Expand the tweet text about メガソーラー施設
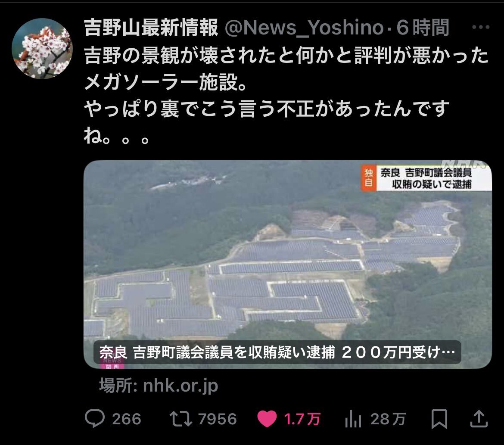504x445 pixels. click(286, 96)
